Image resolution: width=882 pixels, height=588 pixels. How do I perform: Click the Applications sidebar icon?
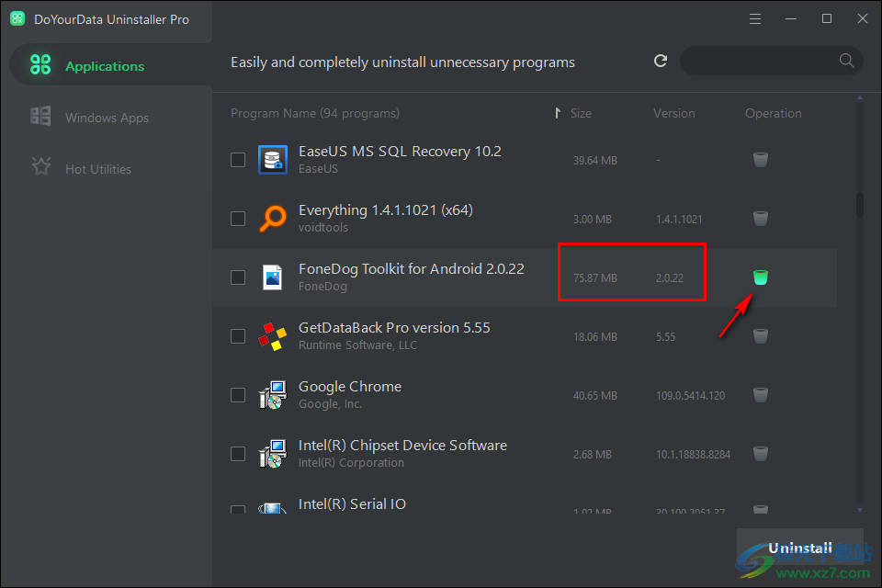[40, 64]
